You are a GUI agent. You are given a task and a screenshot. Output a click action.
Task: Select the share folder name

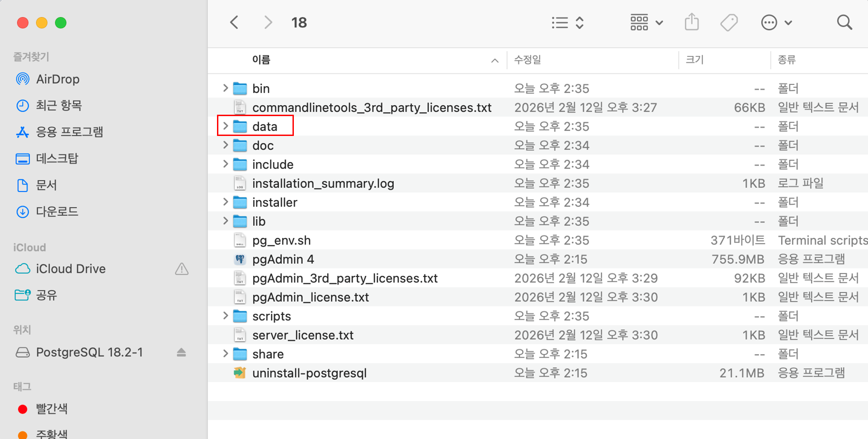268,354
